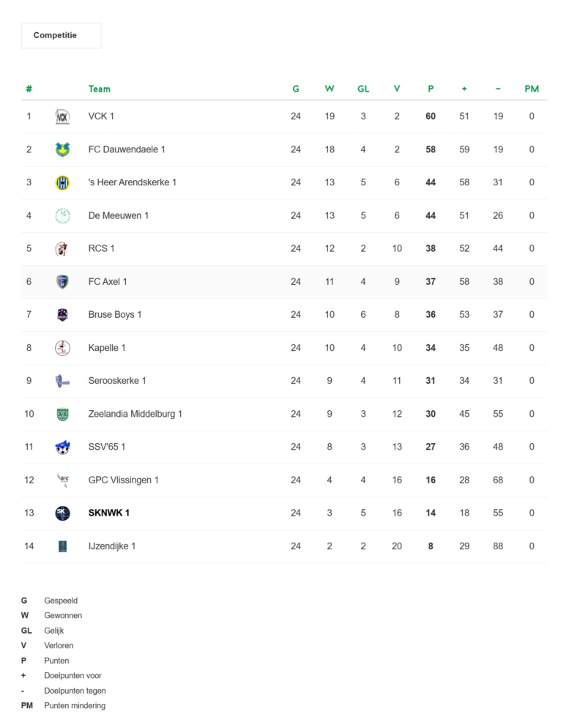Click the SSV'65 1 club logo

point(63,447)
